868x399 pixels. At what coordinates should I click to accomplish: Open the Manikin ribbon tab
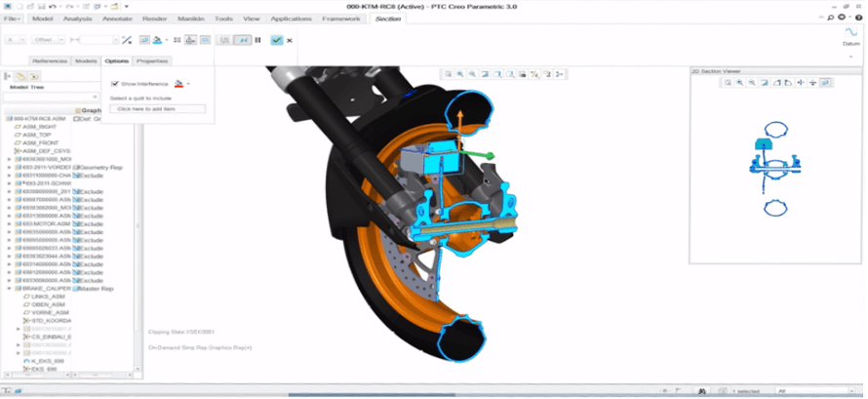point(191,19)
